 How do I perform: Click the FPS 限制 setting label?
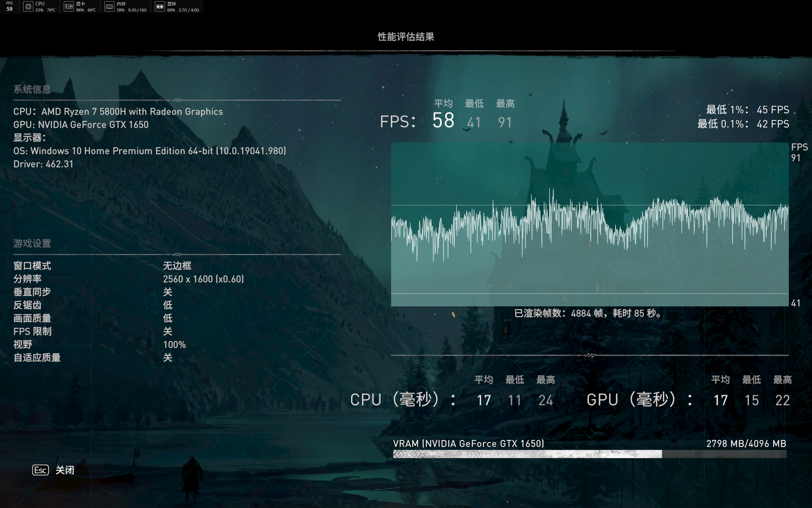click(33, 331)
